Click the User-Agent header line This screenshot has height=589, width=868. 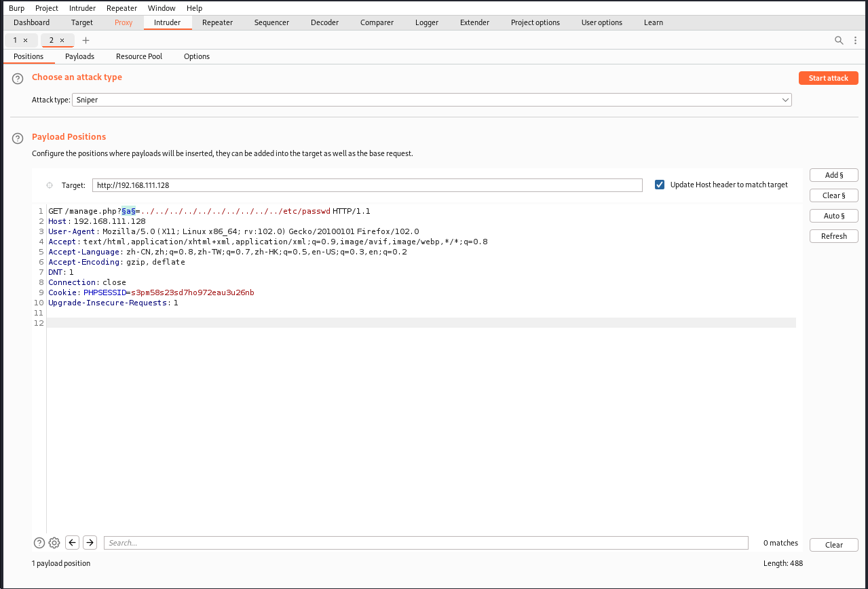[x=233, y=231]
